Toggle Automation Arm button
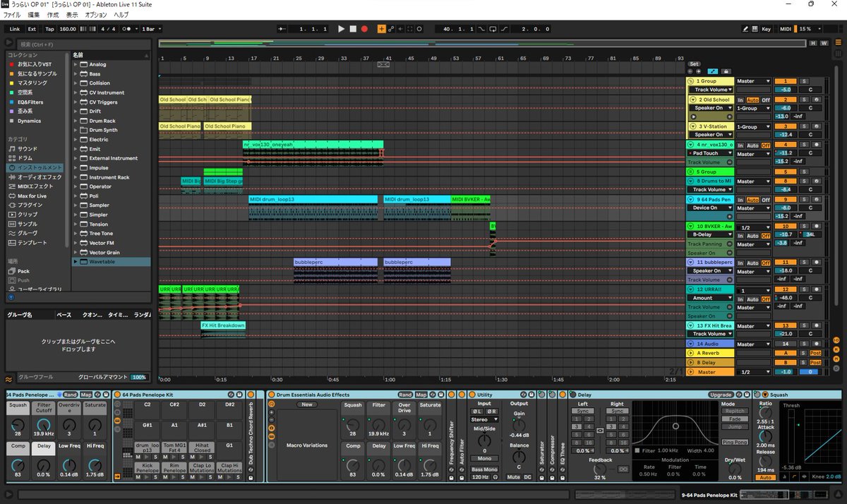The image size is (847, 504). click(x=391, y=29)
